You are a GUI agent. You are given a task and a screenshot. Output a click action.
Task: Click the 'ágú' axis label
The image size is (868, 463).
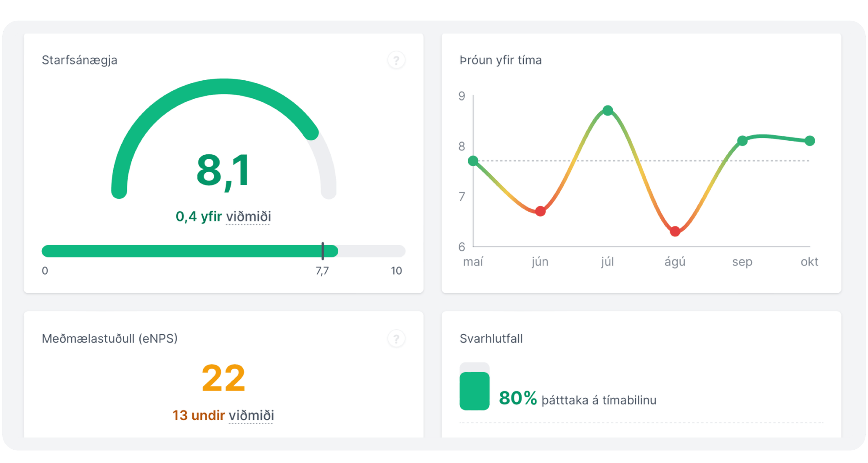[x=675, y=262]
